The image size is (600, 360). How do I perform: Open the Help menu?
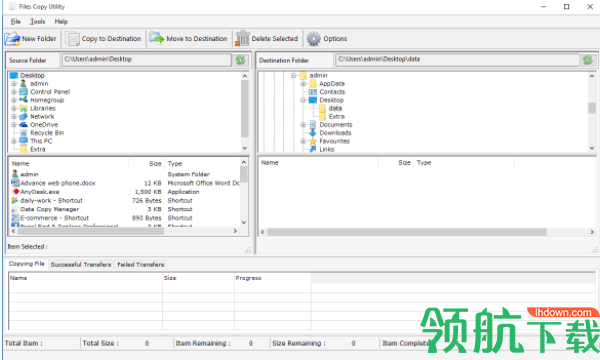tap(61, 21)
